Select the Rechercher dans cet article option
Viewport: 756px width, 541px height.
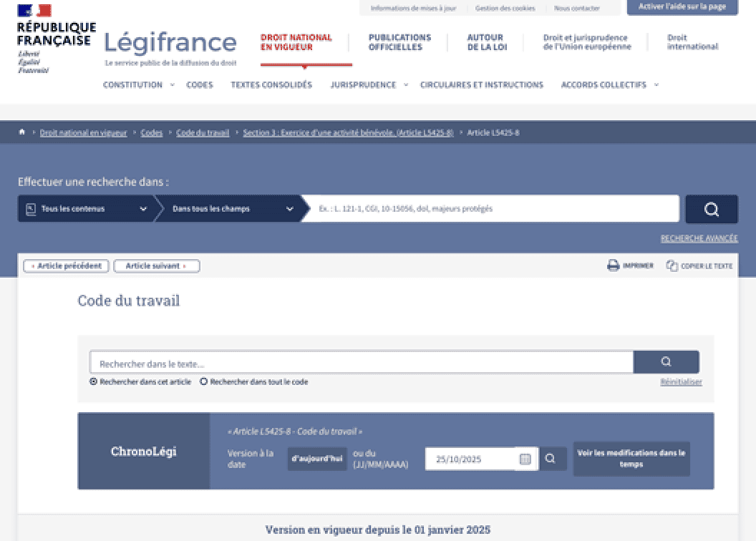pos(93,381)
